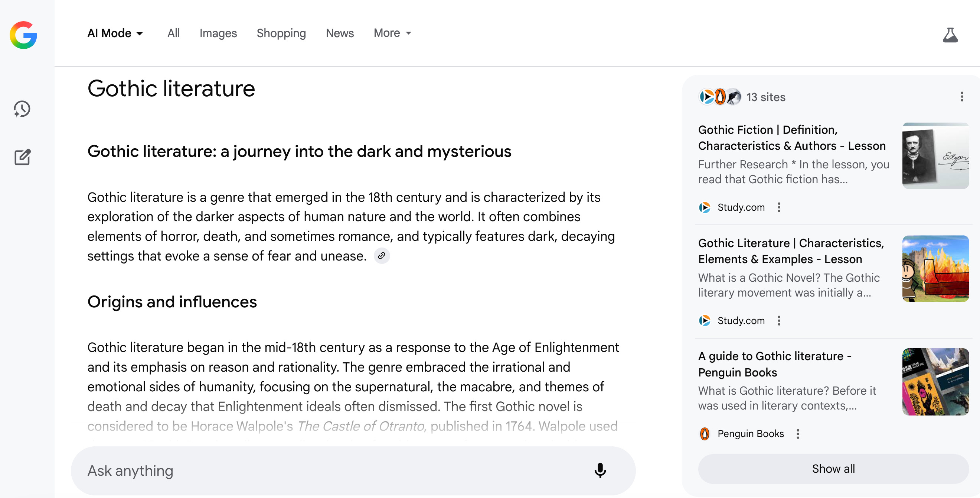980x498 pixels.
Task: Click the 13 sites source icons cluster
Action: point(720,97)
